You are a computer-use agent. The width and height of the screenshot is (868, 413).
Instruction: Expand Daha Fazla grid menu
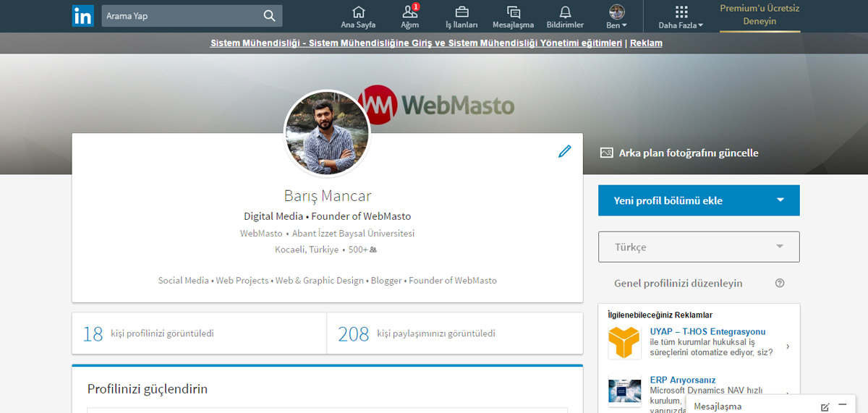tap(681, 17)
